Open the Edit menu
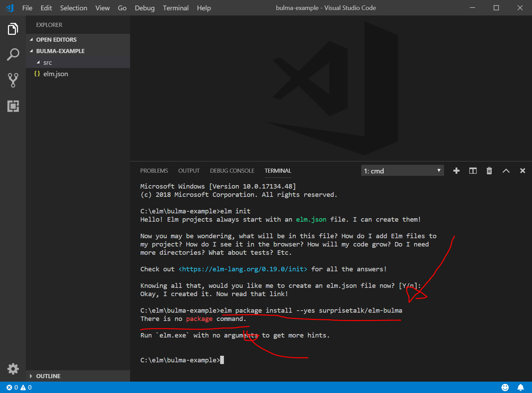Image resolution: width=532 pixels, height=393 pixels. 46,8
